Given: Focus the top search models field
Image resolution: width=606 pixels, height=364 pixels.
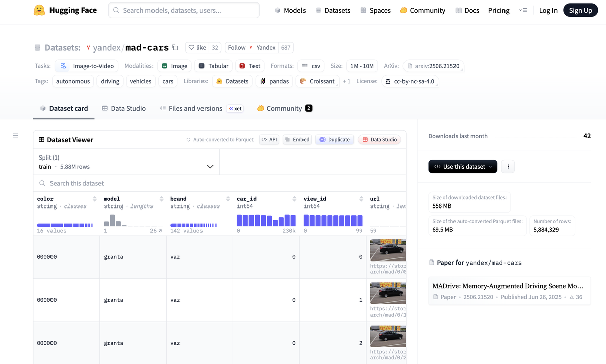Looking at the screenshot, I should pos(184,10).
